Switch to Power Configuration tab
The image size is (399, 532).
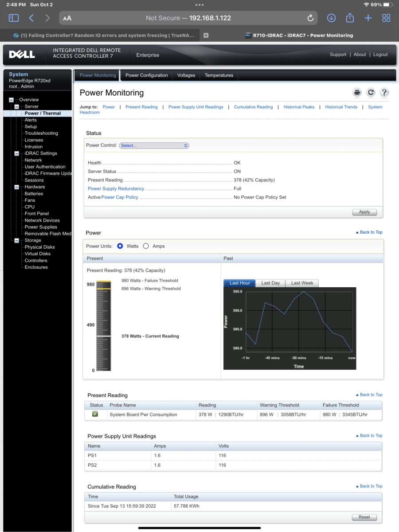pos(146,75)
